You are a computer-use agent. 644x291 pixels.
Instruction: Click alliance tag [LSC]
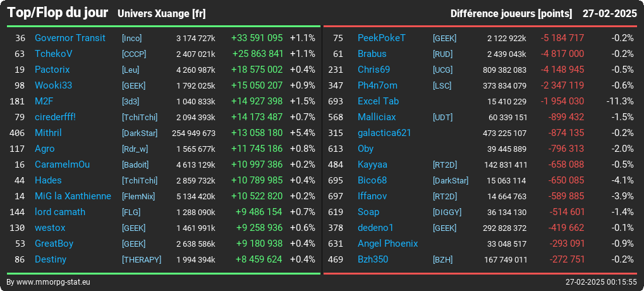[x=442, y=86]
